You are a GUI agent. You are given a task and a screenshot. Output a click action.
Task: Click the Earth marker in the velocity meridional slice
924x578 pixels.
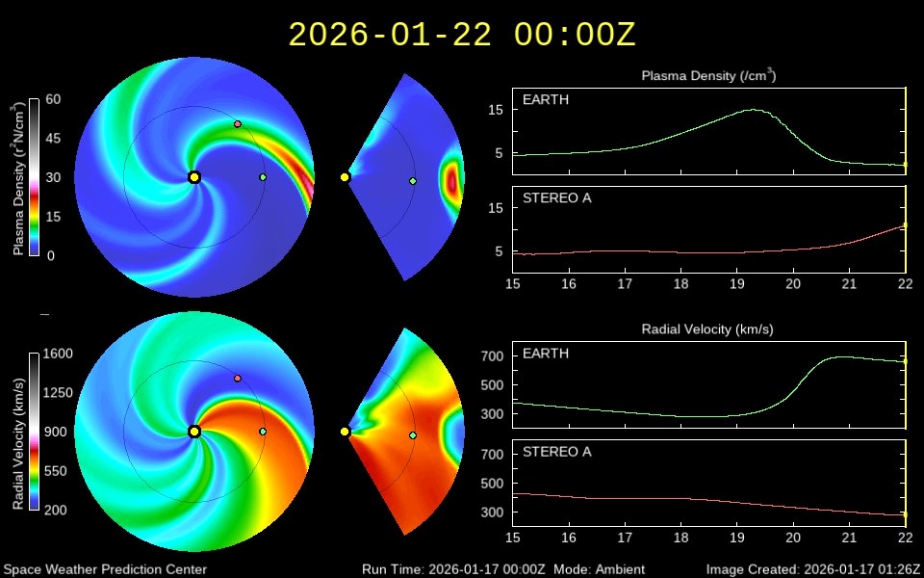tap(413, 435)
